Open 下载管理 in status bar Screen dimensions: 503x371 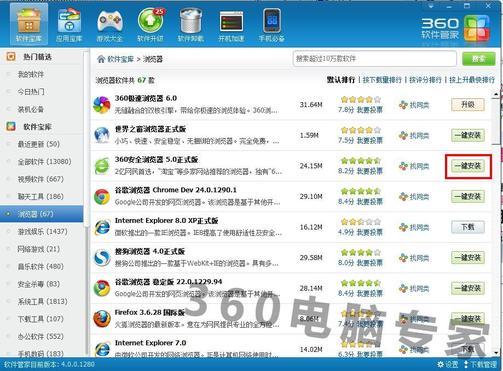click(480, 364)
